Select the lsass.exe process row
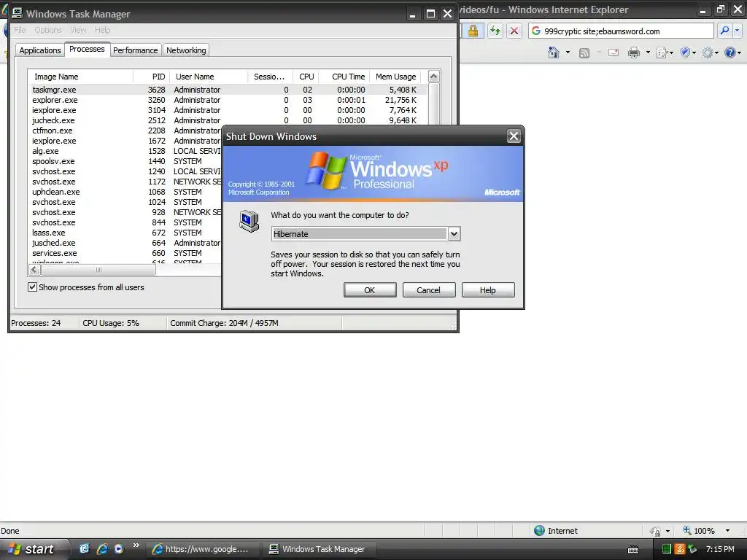The image size is (747, 560). coord(125,233)
